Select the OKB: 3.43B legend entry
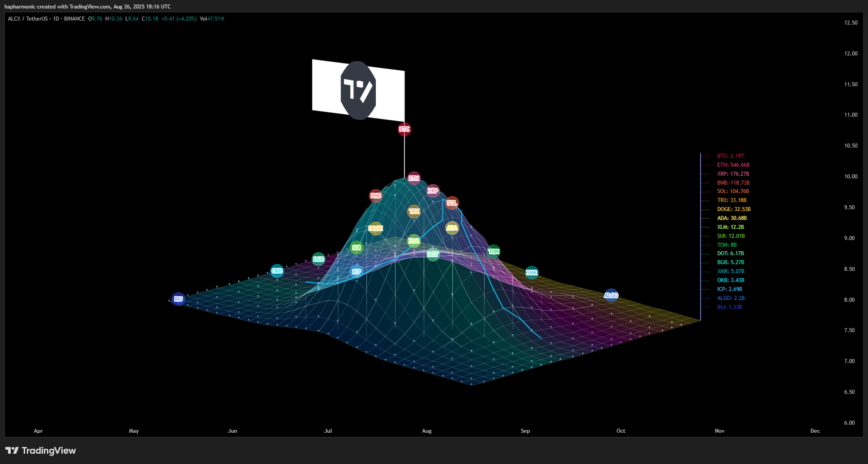The width and height of the screenshot is (868, 464). point(731,280)
